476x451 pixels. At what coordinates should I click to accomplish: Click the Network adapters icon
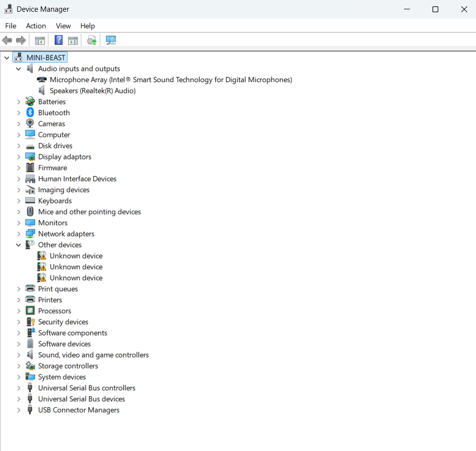(x=30, y=234)
